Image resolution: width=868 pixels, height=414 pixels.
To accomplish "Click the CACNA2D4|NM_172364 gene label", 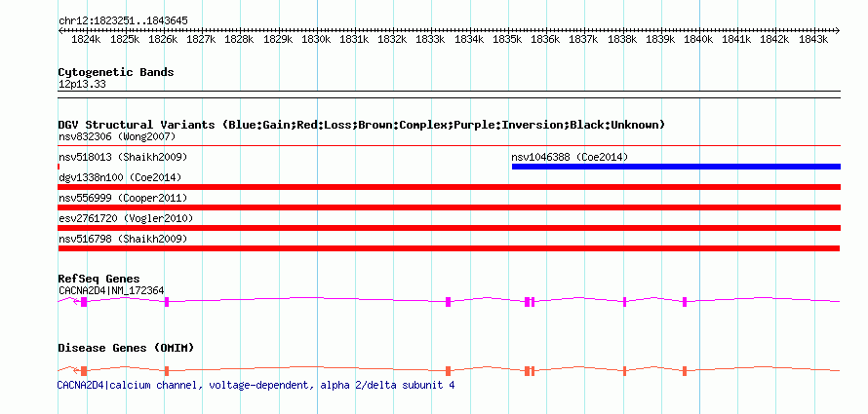I will (111, 290).
